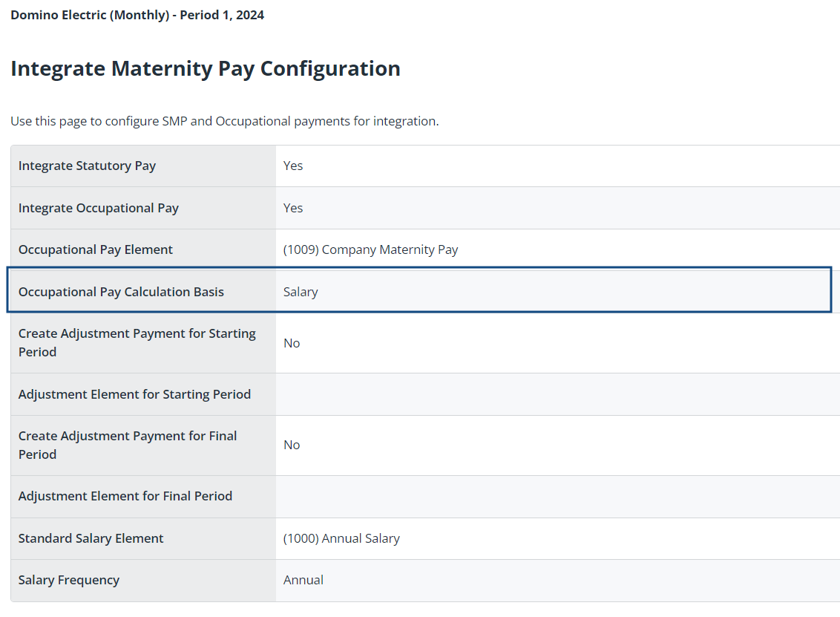
Task: Select the Salary Frequency label
Action: coord(68,580)
